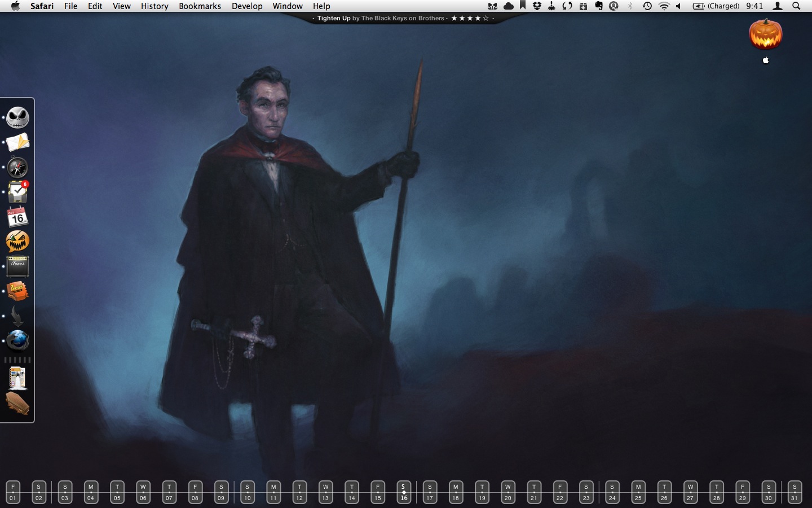
Task: Select calendar day M 25
Action: pos(638,492)
